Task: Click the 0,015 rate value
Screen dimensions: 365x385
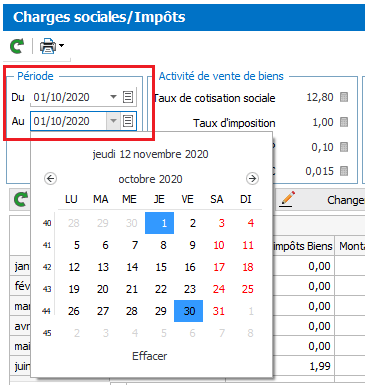Action: [319, 171]
